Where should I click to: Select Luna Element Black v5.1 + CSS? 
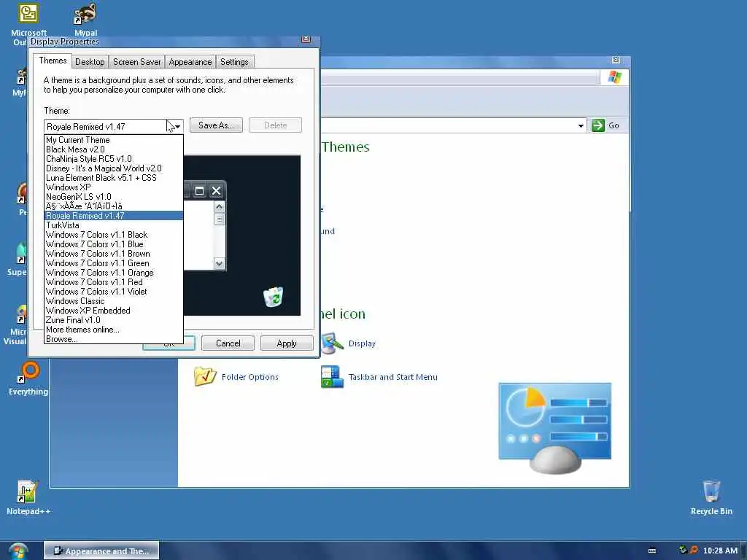[113, 178]
